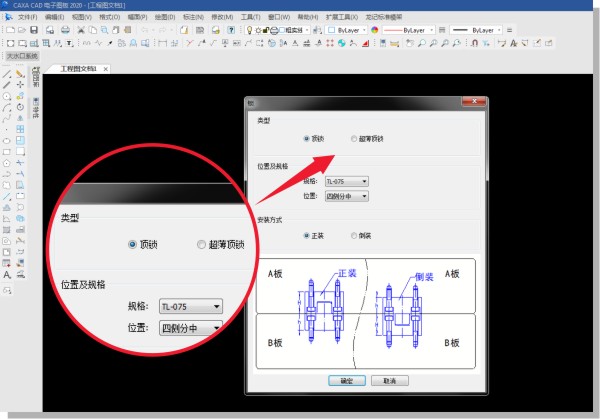The image size is (600, 419).
Task: Select the Text tool (letter A)
Action: [7, 274]
